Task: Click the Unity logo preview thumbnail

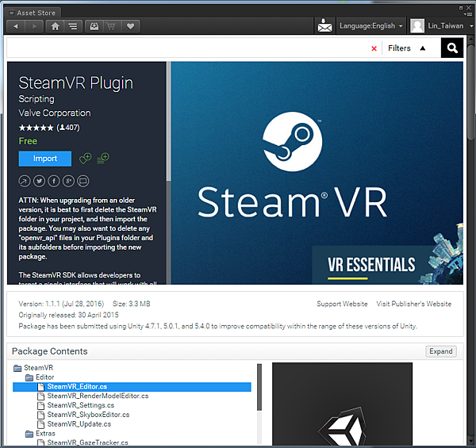Action: click(x=342, y=404)
